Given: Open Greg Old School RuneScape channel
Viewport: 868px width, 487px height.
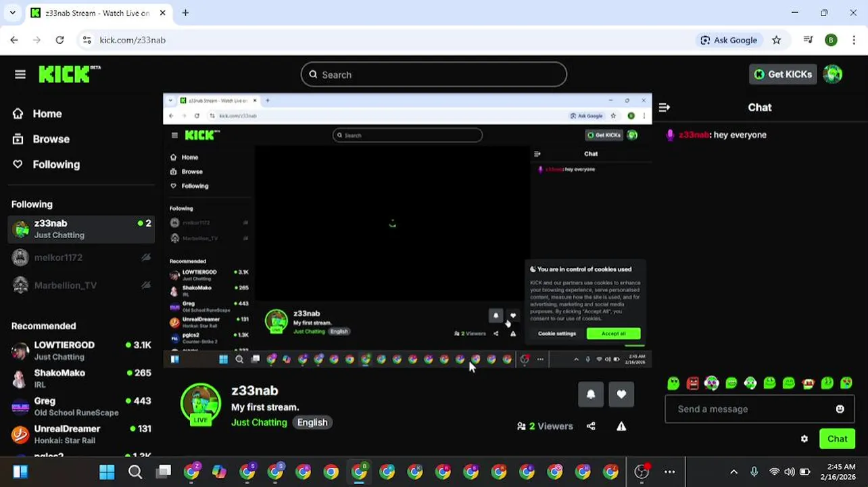Looking at the screenshot, I should [81, 407].
